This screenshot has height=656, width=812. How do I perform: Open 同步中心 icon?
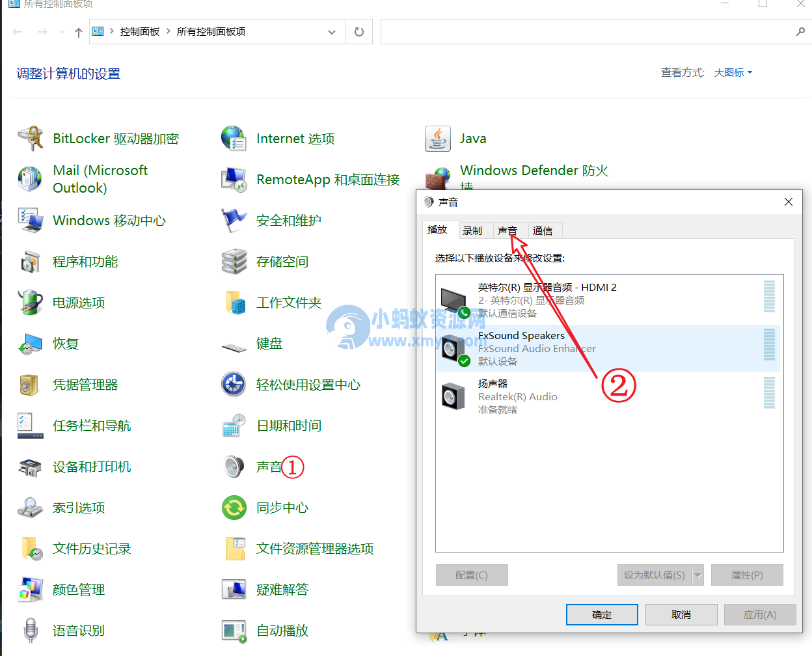coord(234,508)
